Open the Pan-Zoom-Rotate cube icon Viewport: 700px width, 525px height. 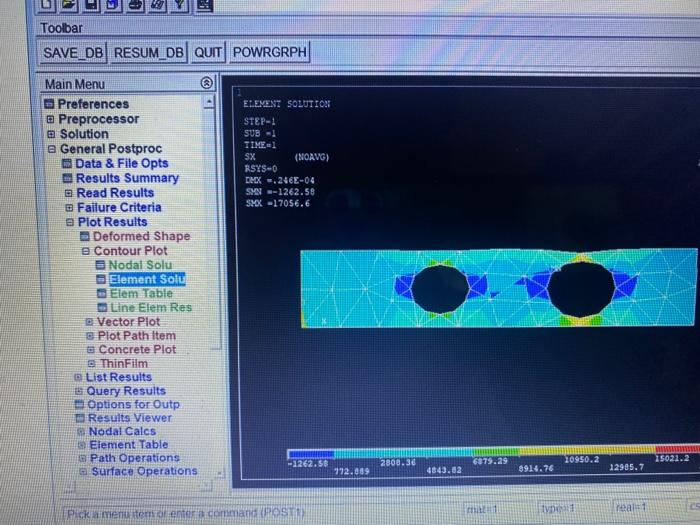(113, 4)
